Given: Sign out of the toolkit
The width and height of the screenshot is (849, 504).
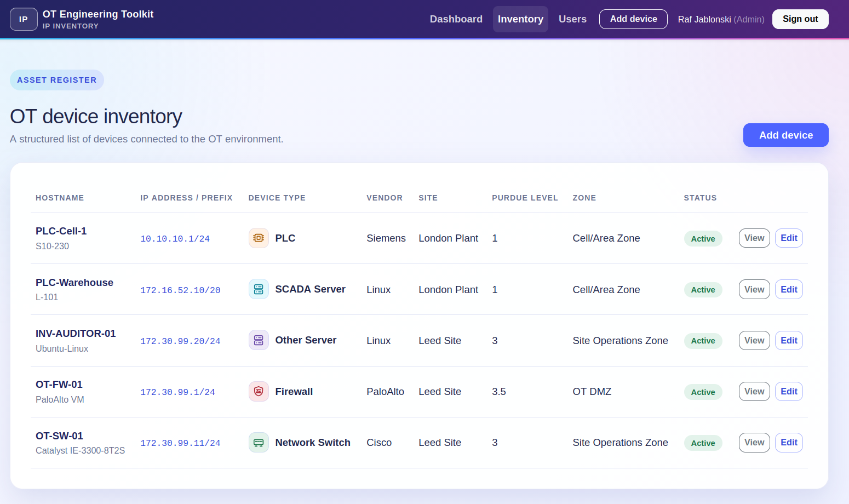Looking at the screenshot, I should [800, 19].
